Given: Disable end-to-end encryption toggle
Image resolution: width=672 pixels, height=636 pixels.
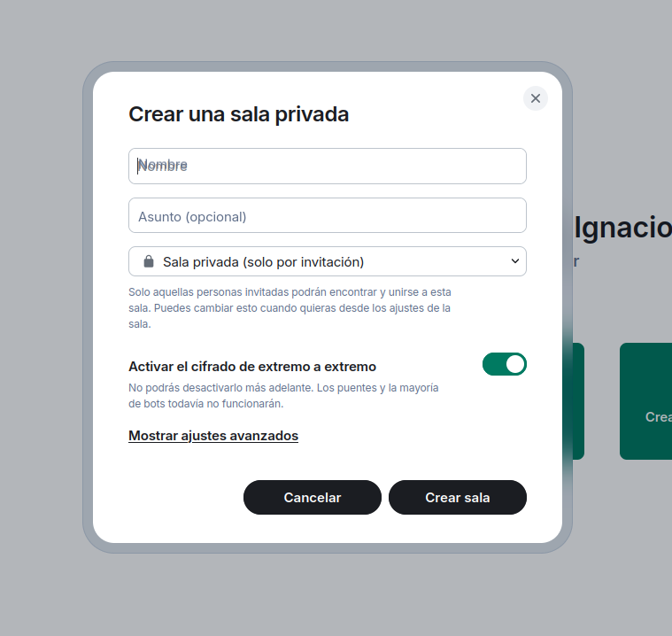Looking at the screenshot, I should [x=504, y=364].
